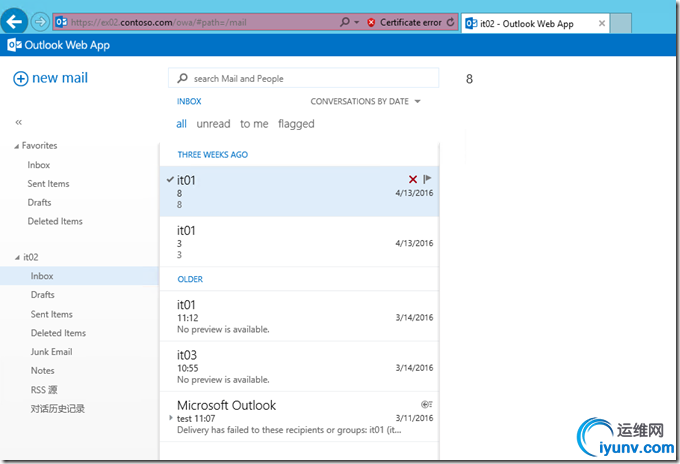Open the 对话历史记录 folder
Image resolution: width=680 pixels, height=464 pixels.
pos(57,408)
